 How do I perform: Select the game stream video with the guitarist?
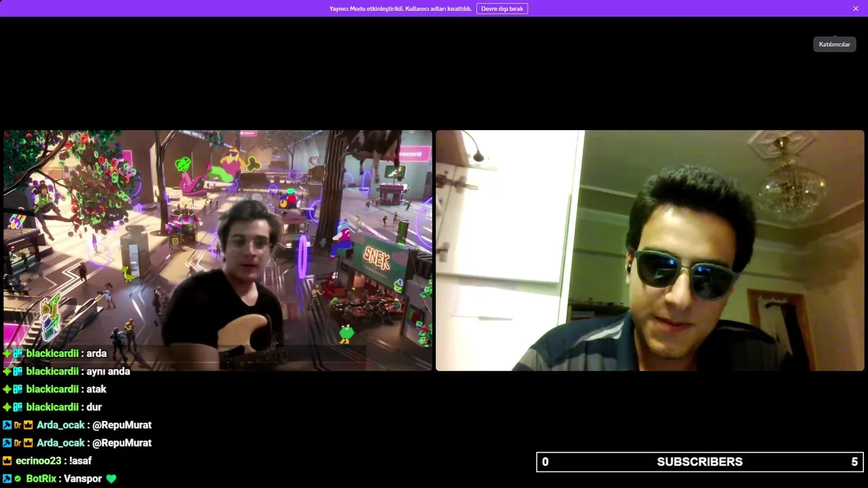point(218,250)
